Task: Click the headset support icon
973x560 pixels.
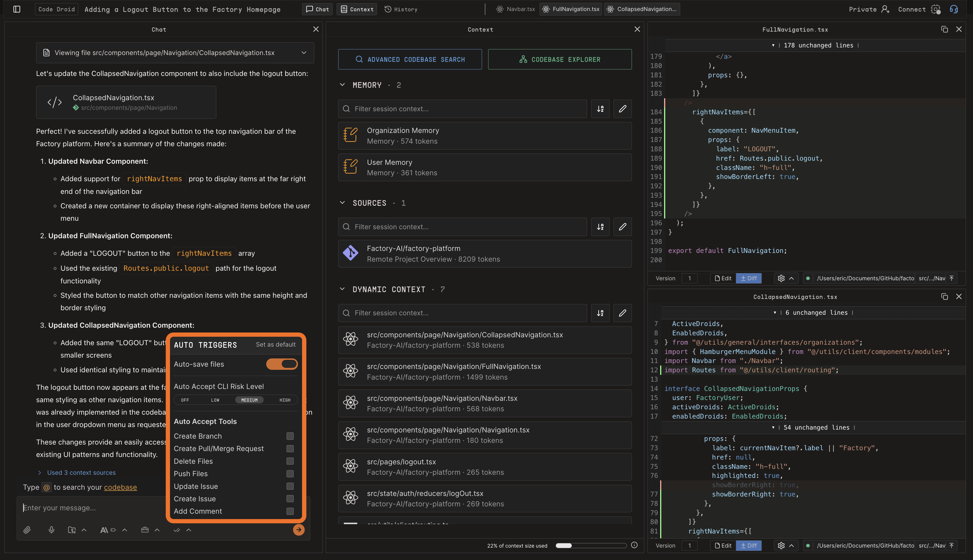Action: (x=954, y=9)
